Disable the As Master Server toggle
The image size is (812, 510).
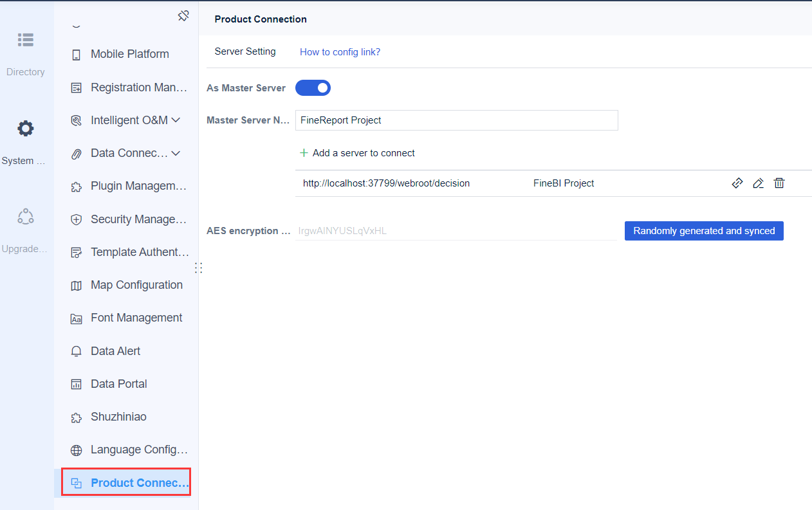pos(313,87)
